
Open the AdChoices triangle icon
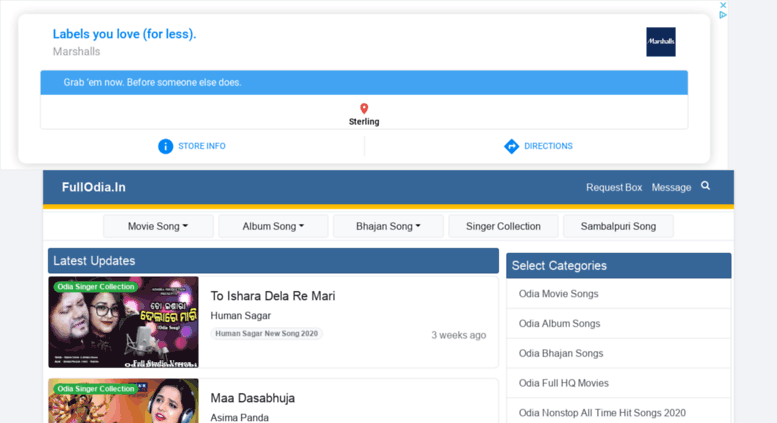point(723,15)
